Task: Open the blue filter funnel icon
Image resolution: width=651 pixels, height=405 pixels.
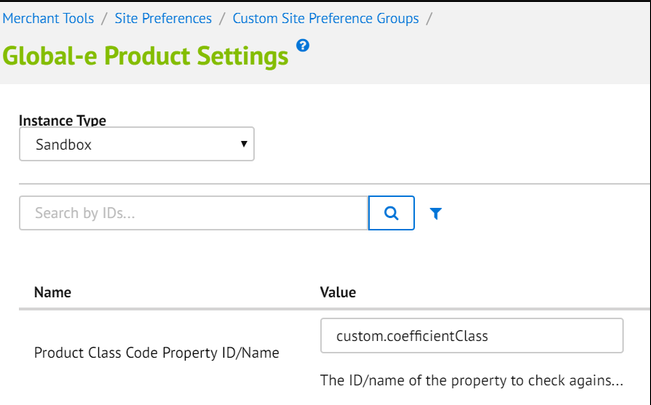Action: [435, 213]
